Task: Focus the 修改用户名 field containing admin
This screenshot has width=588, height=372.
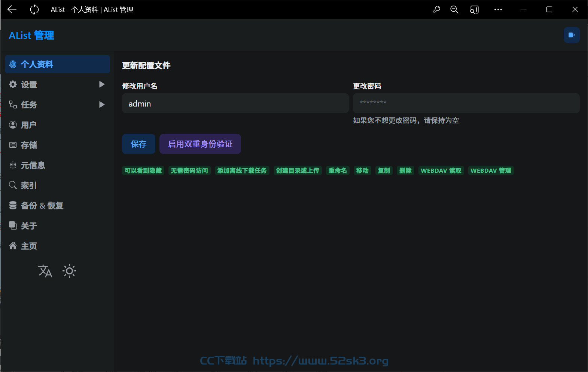Action: coord(235,103)
